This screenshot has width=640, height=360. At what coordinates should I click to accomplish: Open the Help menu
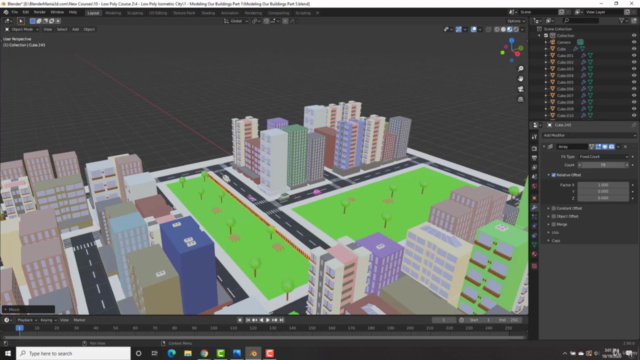pos(73,12)
